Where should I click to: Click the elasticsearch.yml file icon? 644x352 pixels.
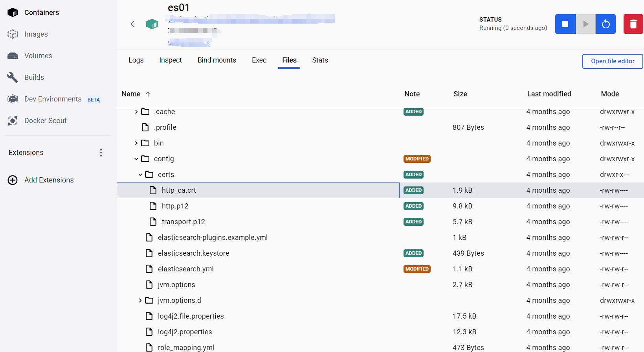pos(149,269)
